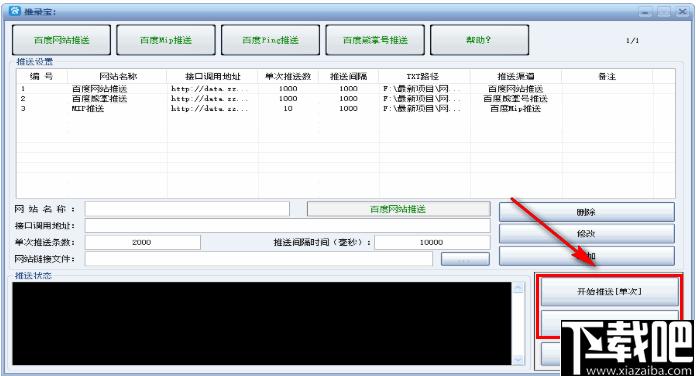Screen dimensions: 696x376
Task: Close the 推录宝 window
Action: (x=682, y=12)
